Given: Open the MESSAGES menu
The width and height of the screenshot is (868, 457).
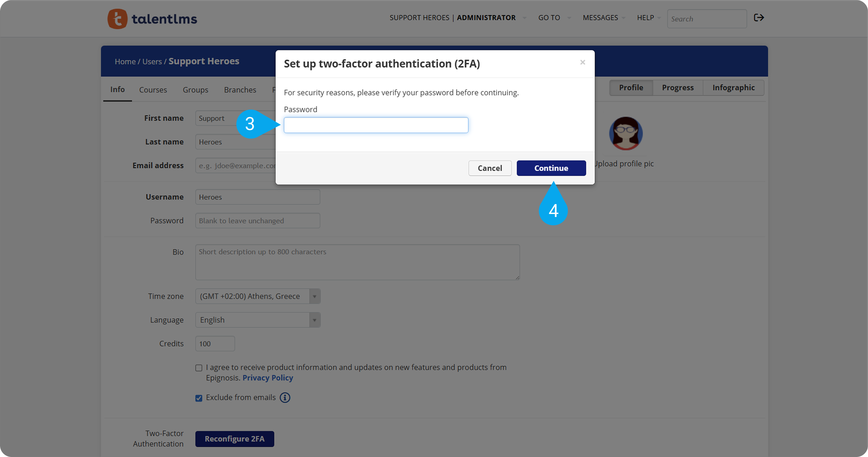Looking at the screenshot, I should coord(600,18).
